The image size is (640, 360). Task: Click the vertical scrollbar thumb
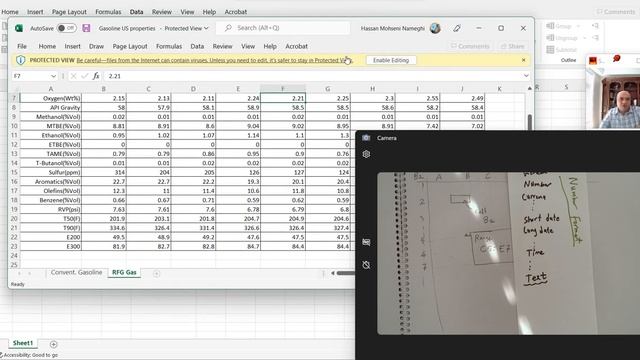pos(530,122)
